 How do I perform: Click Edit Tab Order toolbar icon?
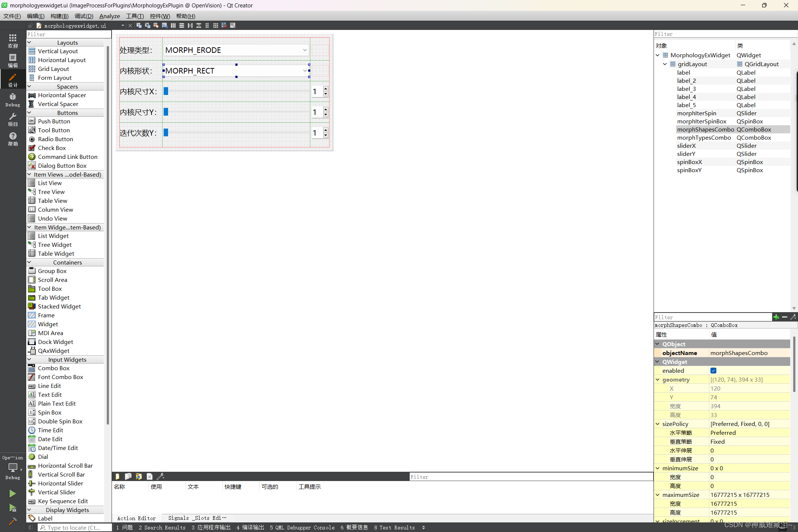[164, 25]
